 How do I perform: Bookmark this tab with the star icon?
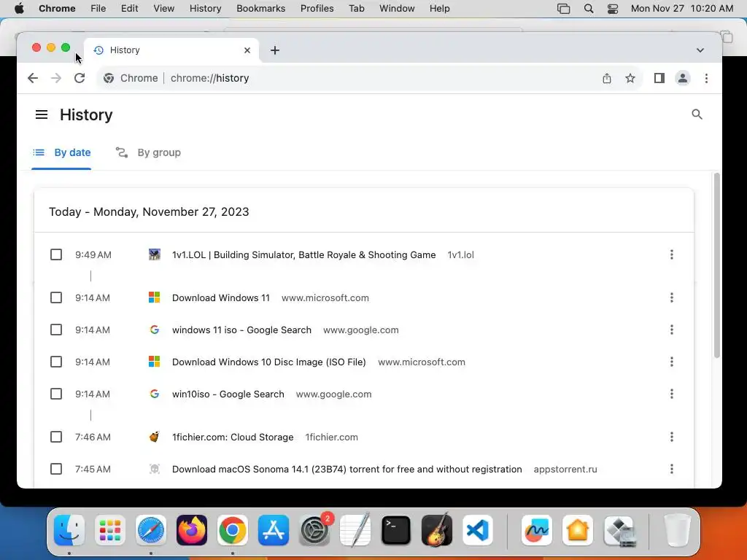pos(630,78)
